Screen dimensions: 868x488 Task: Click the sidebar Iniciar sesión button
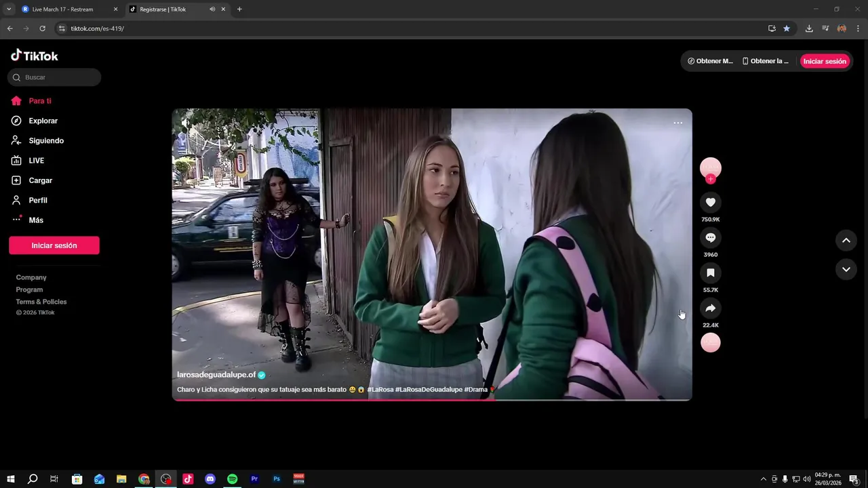(x=54, y=245)
